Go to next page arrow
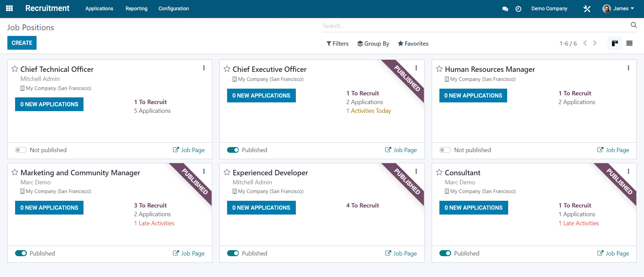Screen dimensions: 644x277 (595, 43)
